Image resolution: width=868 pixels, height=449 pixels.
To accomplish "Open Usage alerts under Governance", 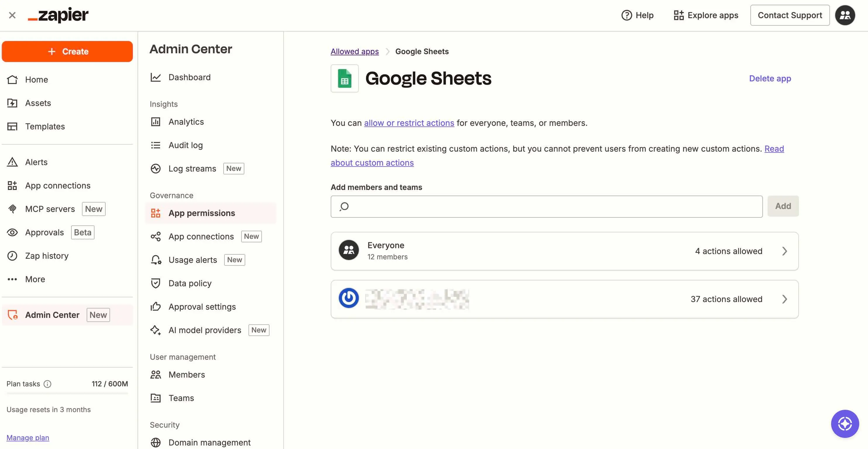I will [211, 260].
